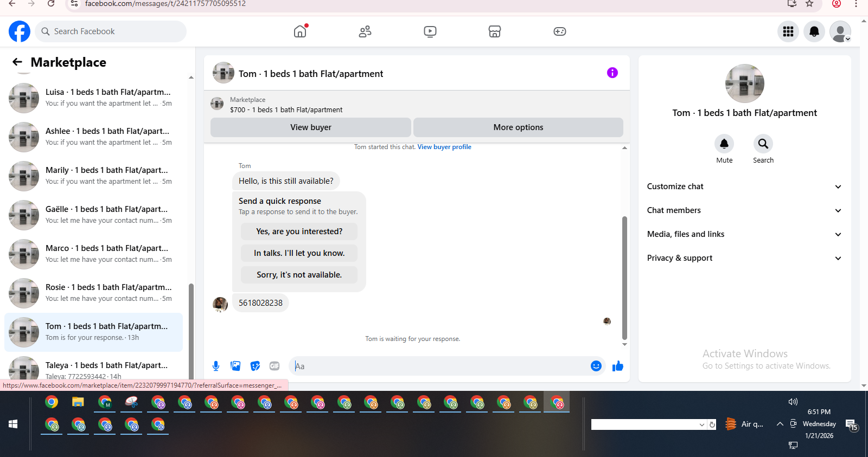
Task: Open the Gaming icon in top navigation
Action: [560, 31]
